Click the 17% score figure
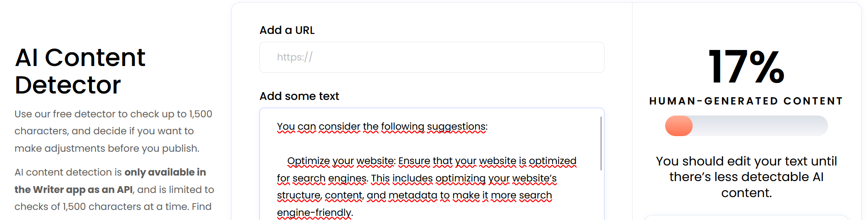Screen dimensions: 868x220 coord(746,67)
